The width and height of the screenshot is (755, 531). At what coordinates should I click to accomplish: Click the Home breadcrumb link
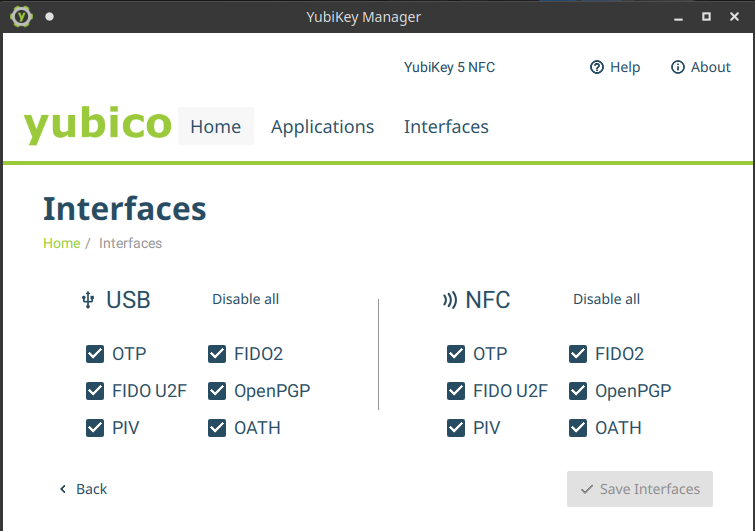(62, 243)
